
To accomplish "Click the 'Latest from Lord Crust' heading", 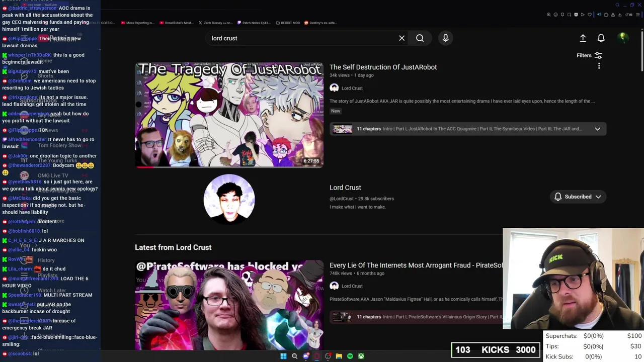I will 173,247.
